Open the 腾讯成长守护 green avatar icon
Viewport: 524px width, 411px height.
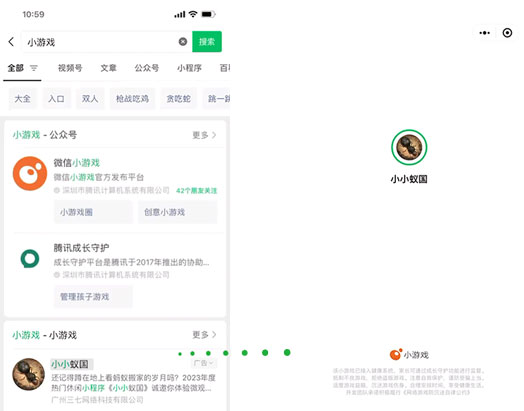point(30,258)
